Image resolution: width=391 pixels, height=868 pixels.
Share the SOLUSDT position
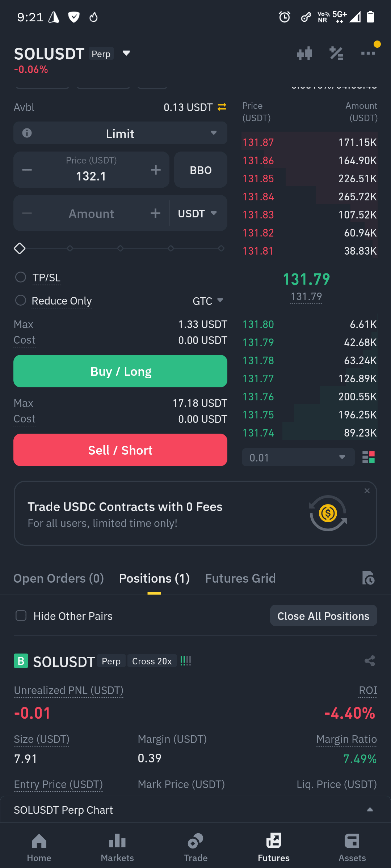pos(370,661)
